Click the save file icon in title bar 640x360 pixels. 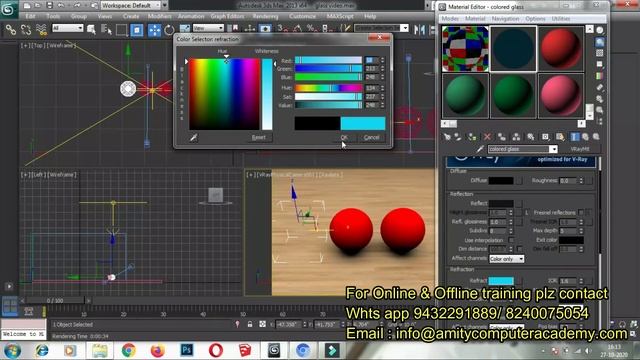[49, 5]
